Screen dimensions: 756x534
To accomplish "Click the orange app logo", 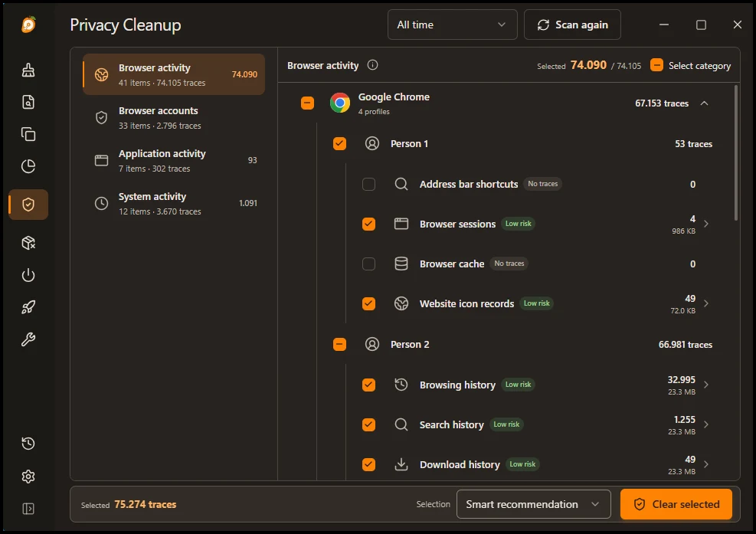I will (28, 24).
